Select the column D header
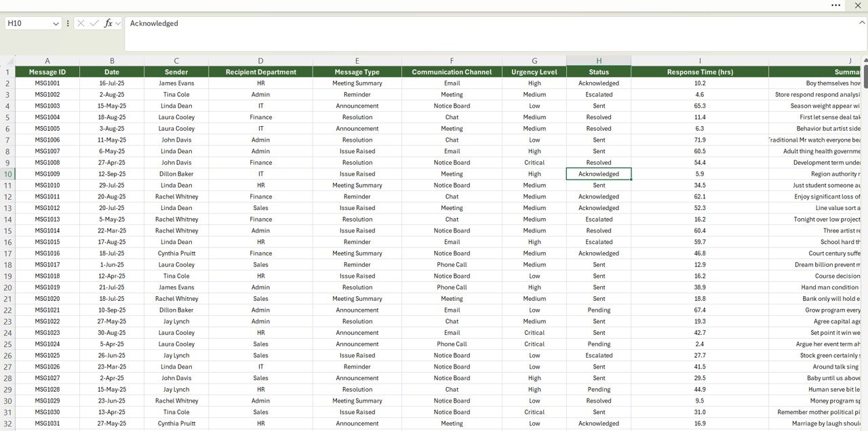The height and width of the screenshot is (431, 868). tap(260, 61)
